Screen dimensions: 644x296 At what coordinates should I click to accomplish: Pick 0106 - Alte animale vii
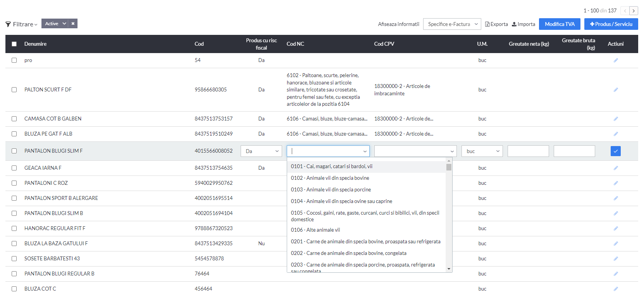click(366, 230)
